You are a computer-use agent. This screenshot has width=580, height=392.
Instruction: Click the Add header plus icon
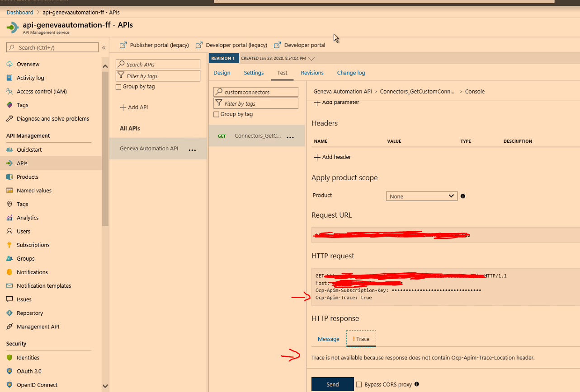point(317,157)
